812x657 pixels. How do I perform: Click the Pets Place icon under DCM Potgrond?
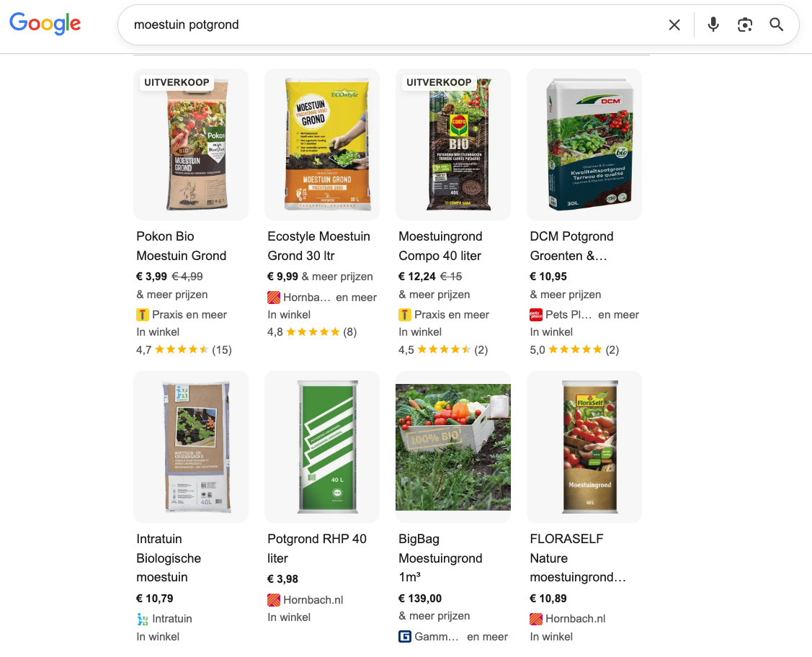point(536,315)
